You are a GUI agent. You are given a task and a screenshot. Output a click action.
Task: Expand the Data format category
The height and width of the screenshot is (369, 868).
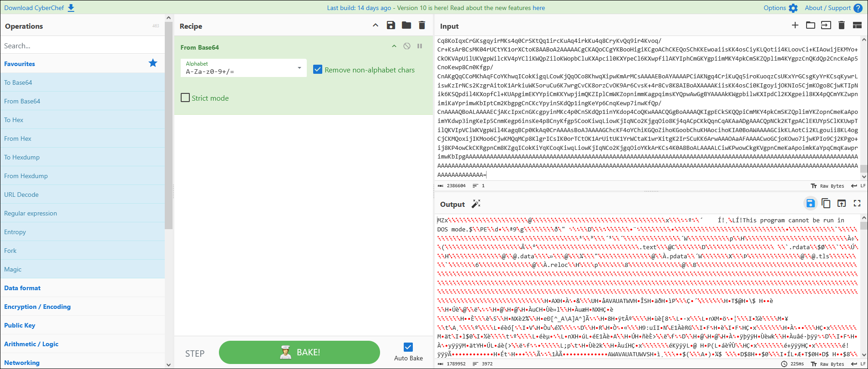[82, 288]
